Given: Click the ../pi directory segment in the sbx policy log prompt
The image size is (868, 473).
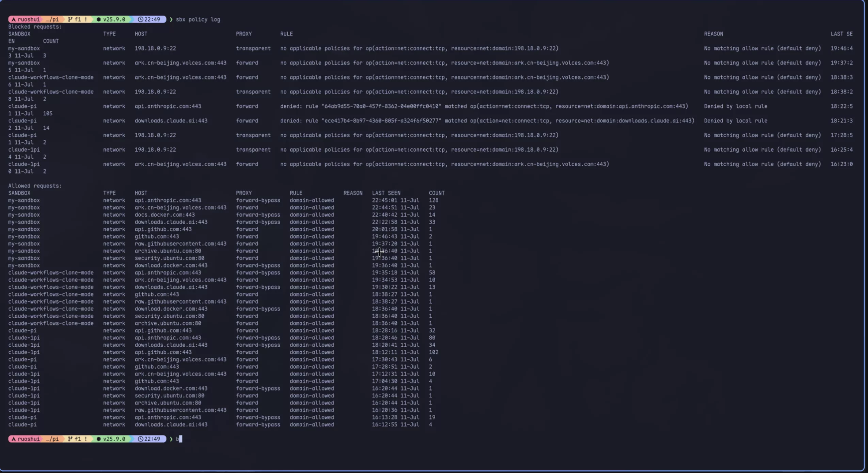Looking at the screenshot, I should [52, 19].
